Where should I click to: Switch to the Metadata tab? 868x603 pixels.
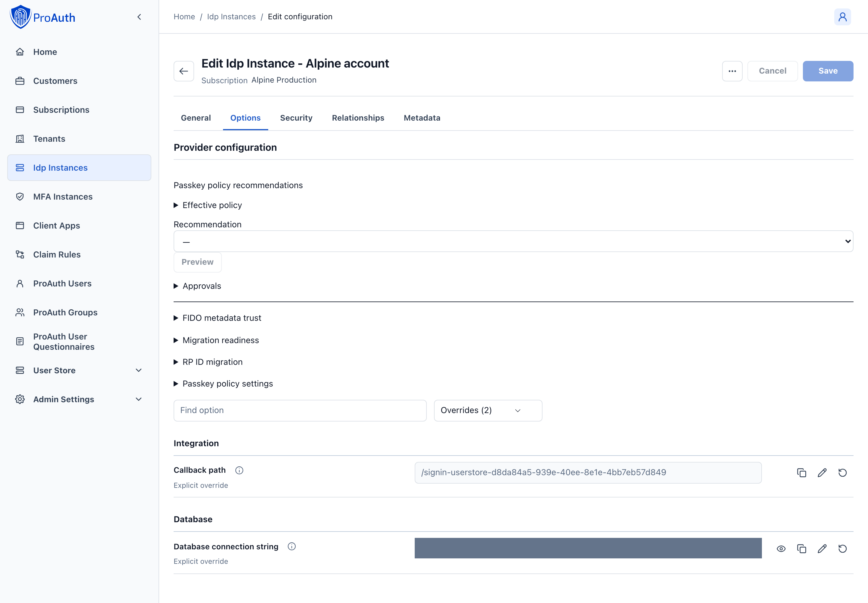(x=422, y=118)
